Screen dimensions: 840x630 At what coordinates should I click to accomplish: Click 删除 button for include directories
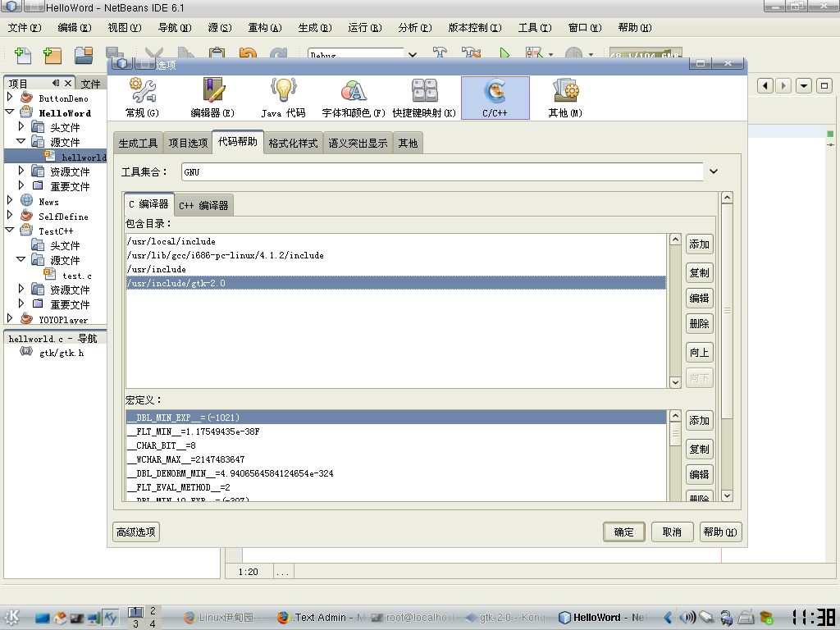pyautogui.click(x=699, y=323)
